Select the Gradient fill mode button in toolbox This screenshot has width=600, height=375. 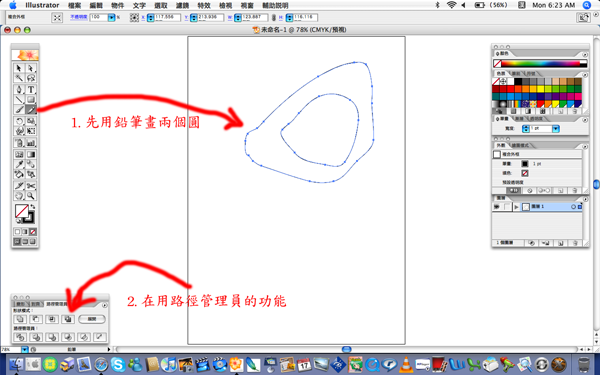25,232
